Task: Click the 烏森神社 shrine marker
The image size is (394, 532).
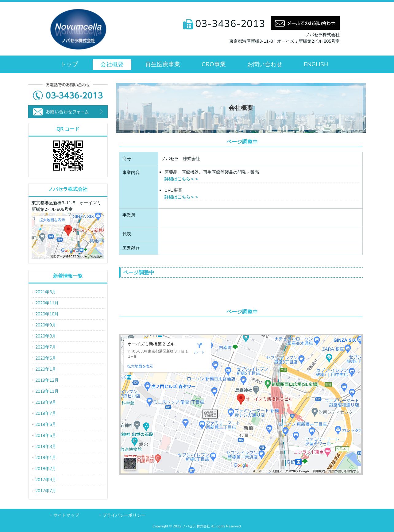Action: point(256,390)
